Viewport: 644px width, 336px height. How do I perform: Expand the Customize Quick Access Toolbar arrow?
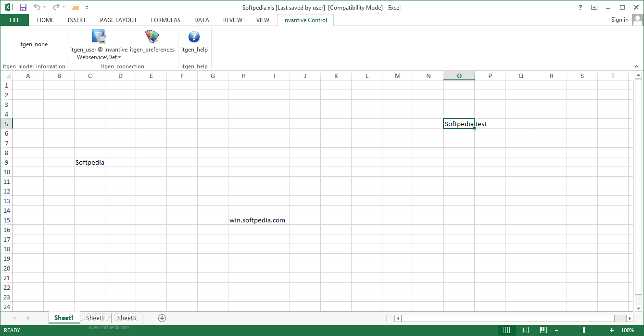[87, 8]
